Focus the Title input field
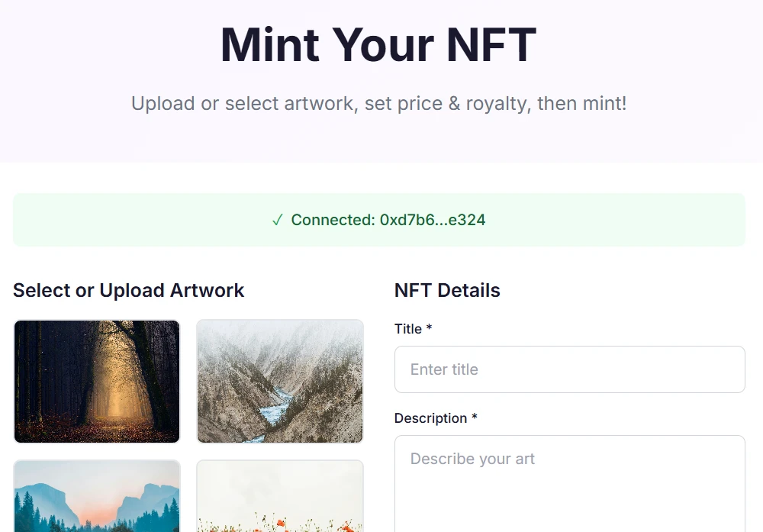The width and height of the screenshot is (763, 532). 569,369
